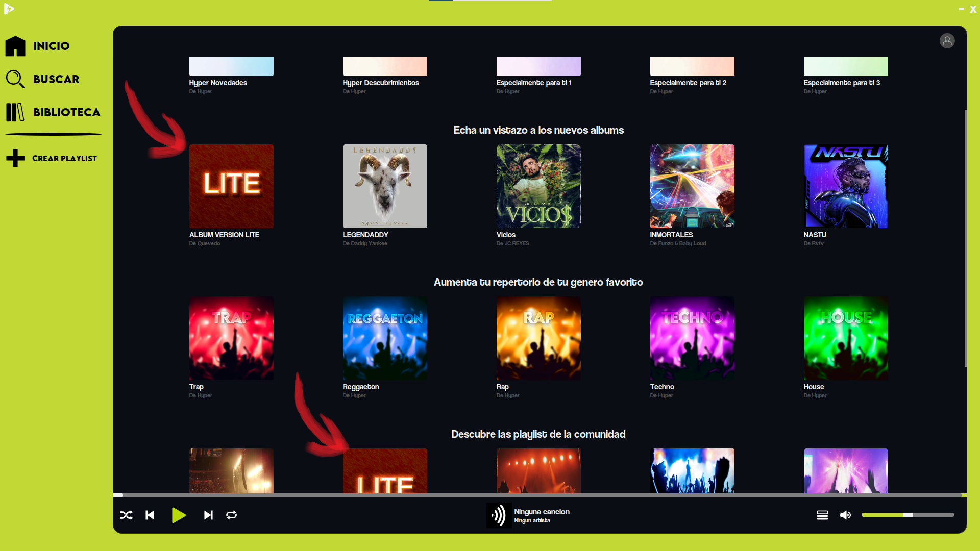Open the Vicios album by JC REYES
The height and width of the screenshot is (551, 980).
(538, 186)
